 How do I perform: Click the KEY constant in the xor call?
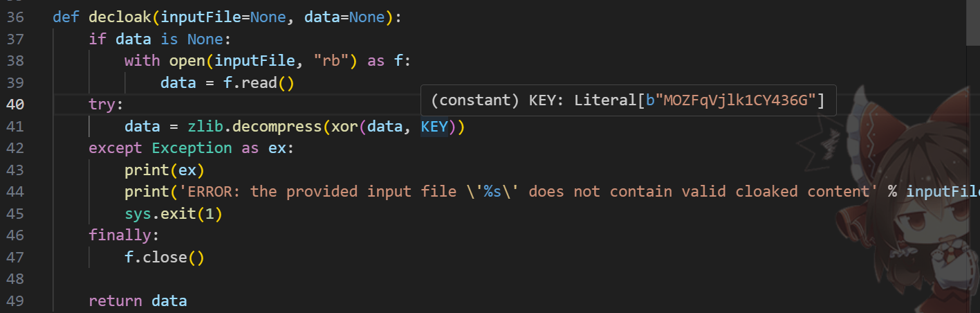(x=434, y=126)
